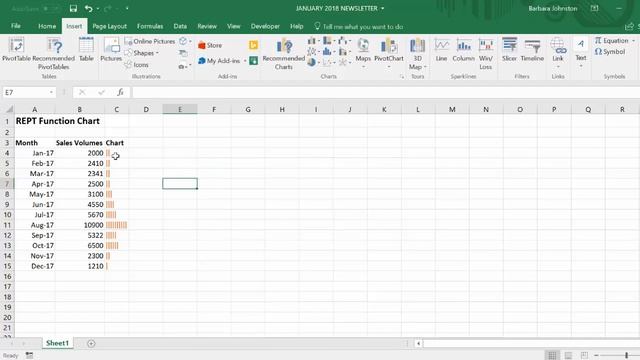Expand the Text group dropdown
Image resolution: width=640 pixels, height=360 pixels.
coord(581,66)
